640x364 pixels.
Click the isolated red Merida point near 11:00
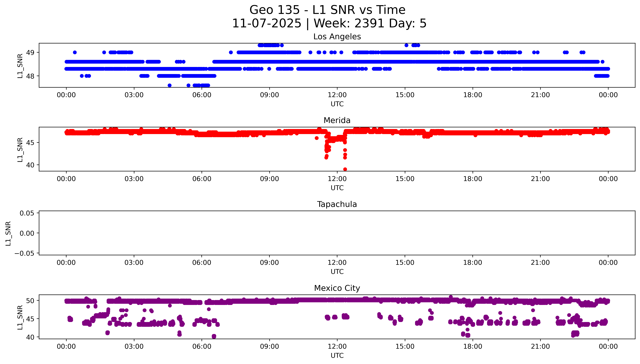coord(317,138)
